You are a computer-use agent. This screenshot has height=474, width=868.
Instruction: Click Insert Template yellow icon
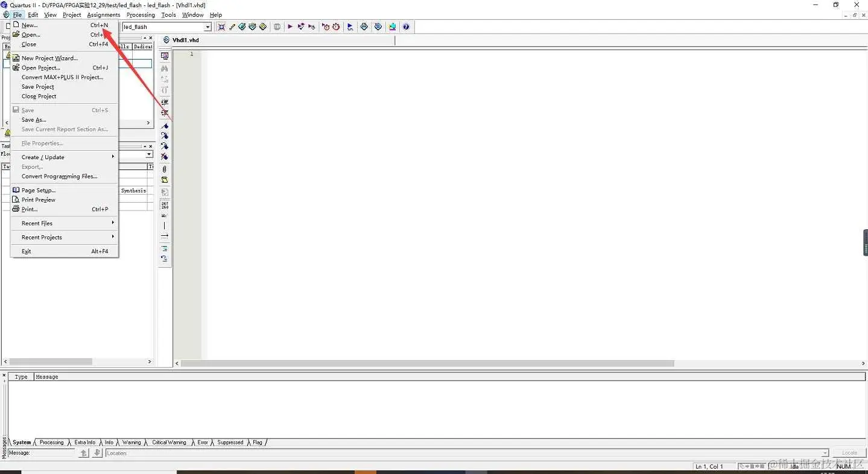(x=164, y=180)
